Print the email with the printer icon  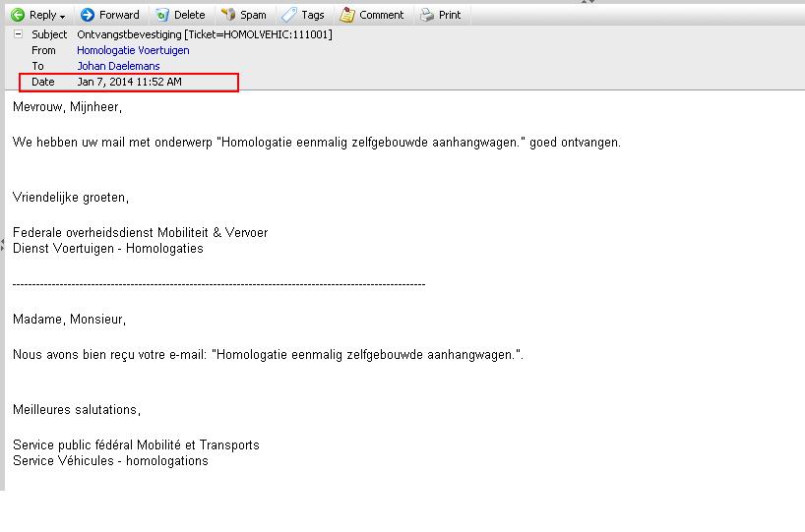coord(426,15)
